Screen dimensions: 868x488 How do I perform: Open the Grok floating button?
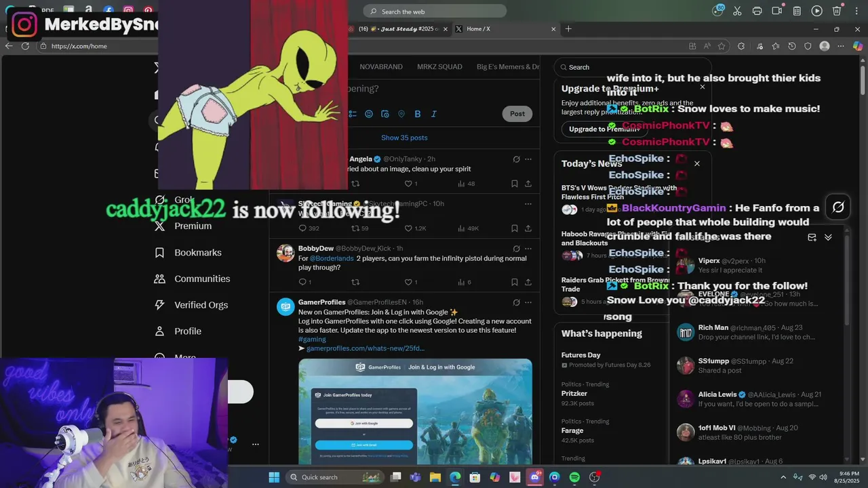pos(838,207)
